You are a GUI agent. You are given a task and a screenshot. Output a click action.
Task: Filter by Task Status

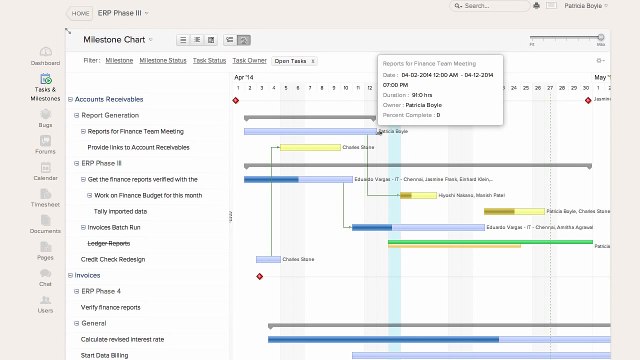click(x=209, y=60)
